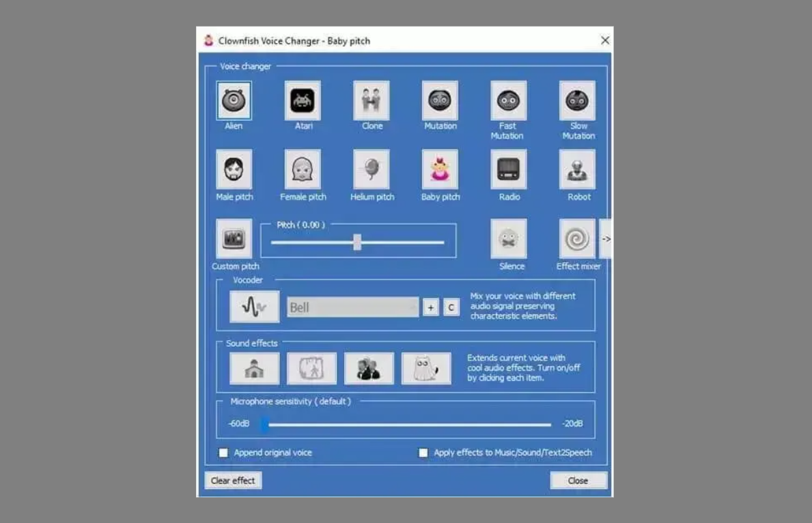The height and width of the screenshot is (523, 812).
Task: Choose the Atari voice icon
Action: (303, 100)
